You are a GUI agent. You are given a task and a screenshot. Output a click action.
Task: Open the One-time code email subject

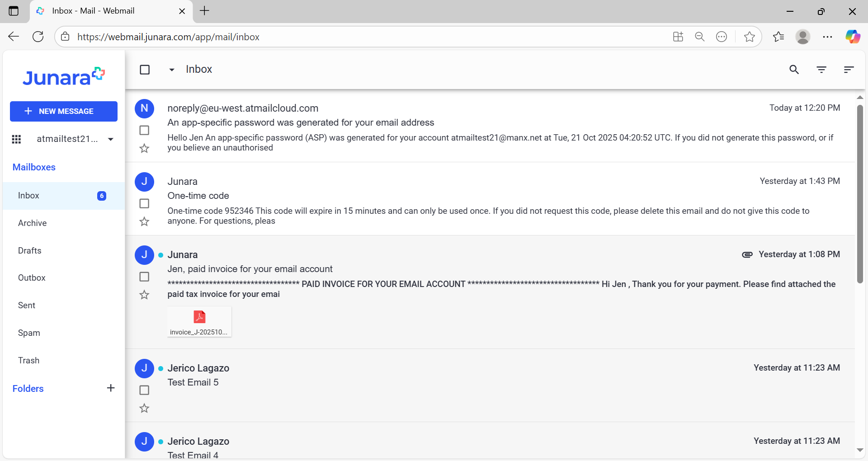pos(198,196)
